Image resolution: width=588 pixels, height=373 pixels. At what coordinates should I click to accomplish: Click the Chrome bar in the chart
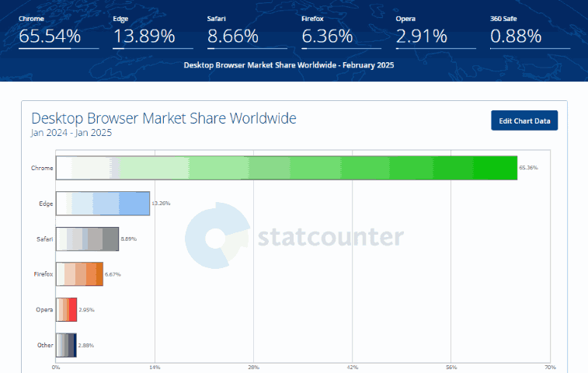pyautogui.click(x=287, y=168)
